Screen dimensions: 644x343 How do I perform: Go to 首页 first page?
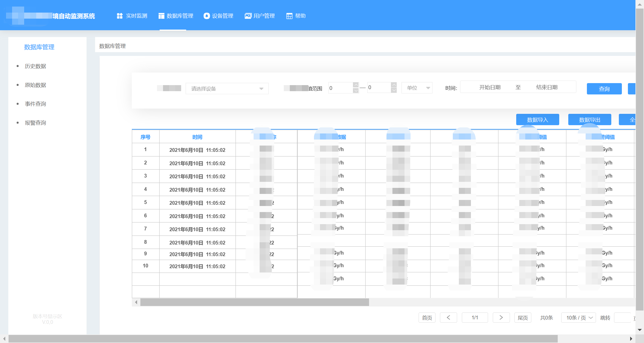(x=427, y=318)
